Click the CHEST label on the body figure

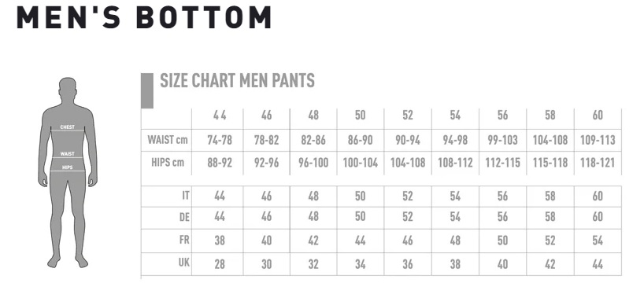click(x=68, y=127)
